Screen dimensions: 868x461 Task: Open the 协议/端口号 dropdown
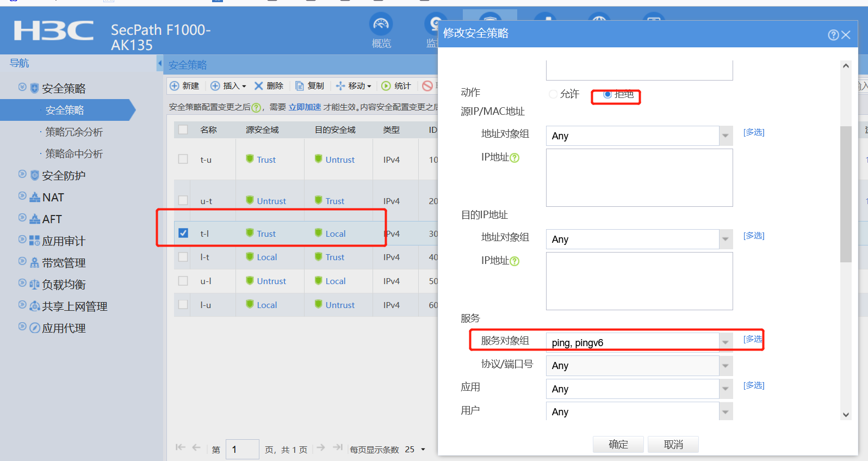pos(725,365)
